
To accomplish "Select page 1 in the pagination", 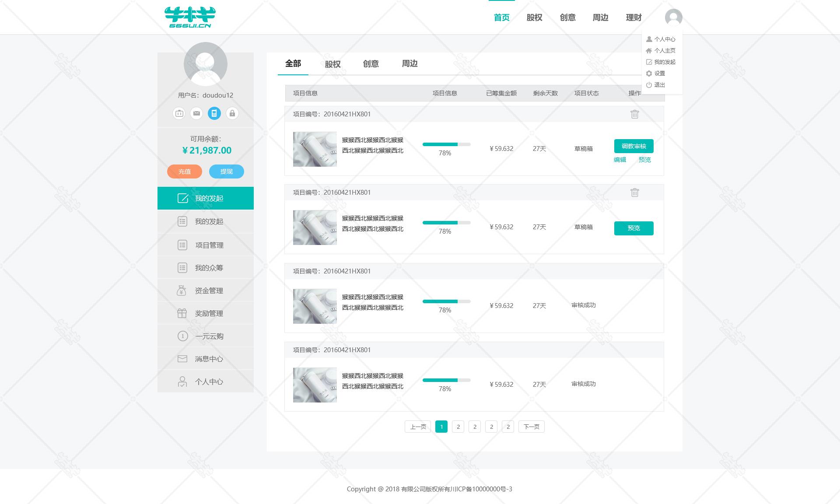I will point(441,427).
